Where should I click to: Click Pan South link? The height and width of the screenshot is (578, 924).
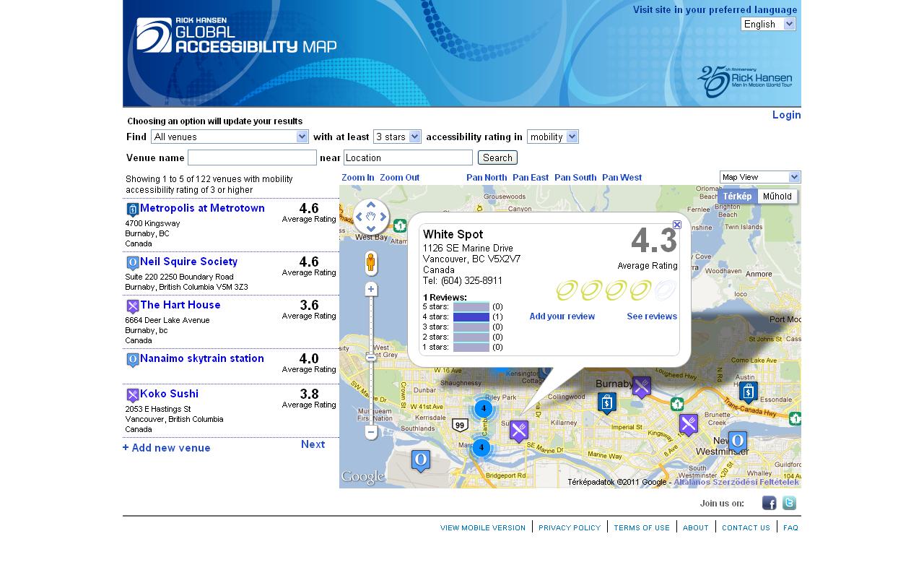pos(575,178)
